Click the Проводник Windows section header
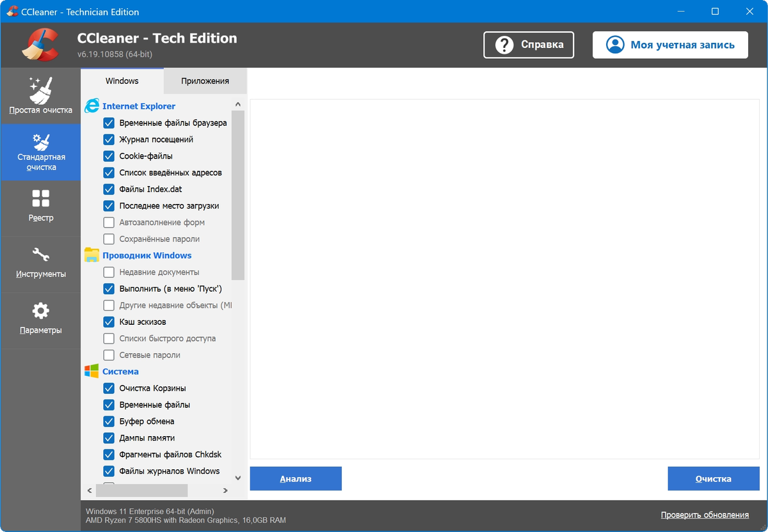The image size is (768, 532). 147,255
